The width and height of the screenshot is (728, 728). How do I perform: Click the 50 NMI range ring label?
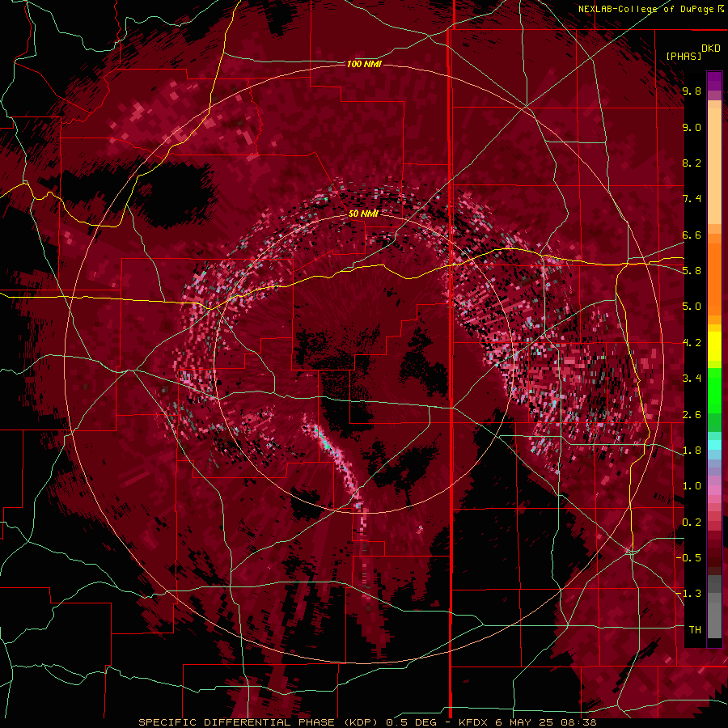(363, 214)
